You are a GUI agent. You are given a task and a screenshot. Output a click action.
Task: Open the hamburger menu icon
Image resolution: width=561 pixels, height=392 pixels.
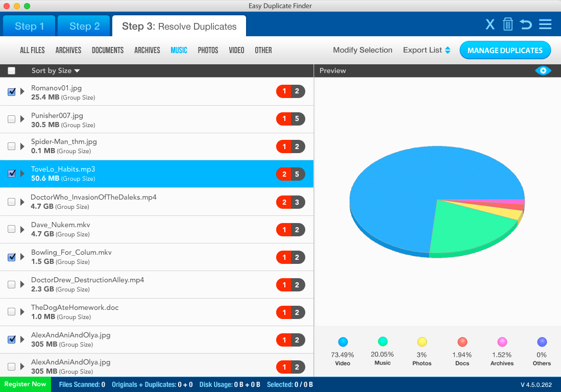click(545, 24)
